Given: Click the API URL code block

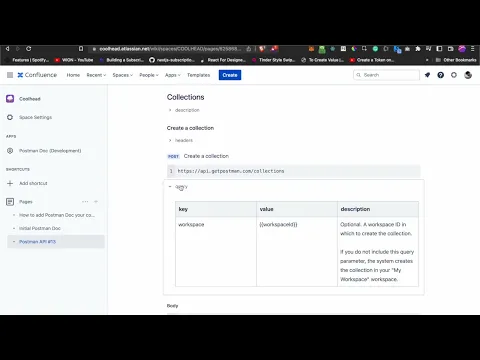Looking at the screenshot, I should click(294, 171).
